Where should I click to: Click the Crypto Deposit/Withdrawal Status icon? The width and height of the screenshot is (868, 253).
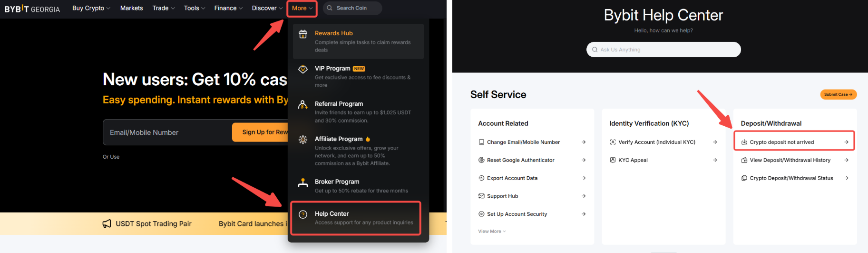coord(744,178)
